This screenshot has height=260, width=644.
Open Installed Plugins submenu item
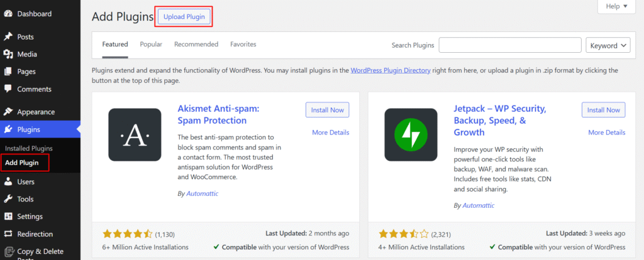click(x=29, y=148)
